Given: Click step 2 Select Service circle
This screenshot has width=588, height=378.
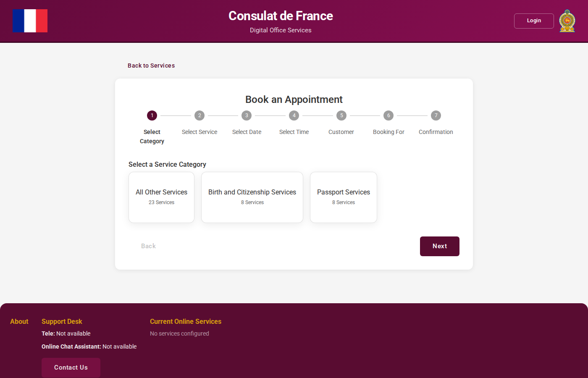Looking at the screenshot, I should [x=199, y=115].
